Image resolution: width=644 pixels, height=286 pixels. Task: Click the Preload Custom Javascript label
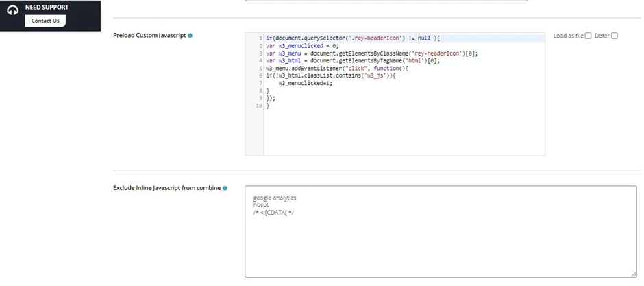(149, 35)
